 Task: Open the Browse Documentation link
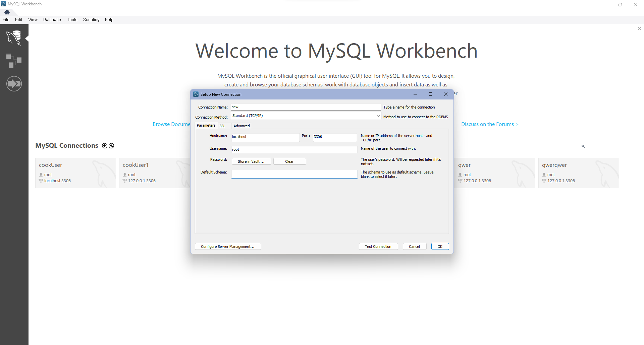(171, 124)
